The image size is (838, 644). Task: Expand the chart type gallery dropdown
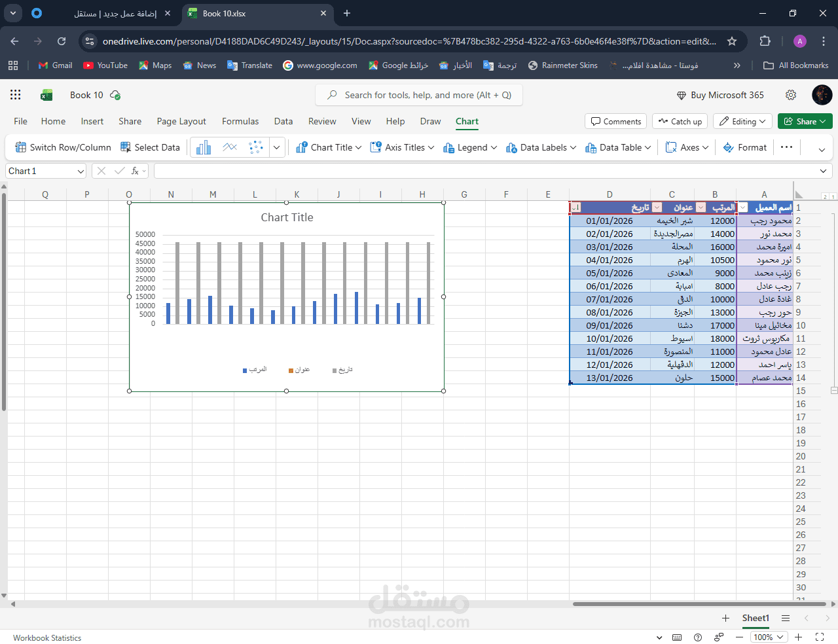[277, 147]
